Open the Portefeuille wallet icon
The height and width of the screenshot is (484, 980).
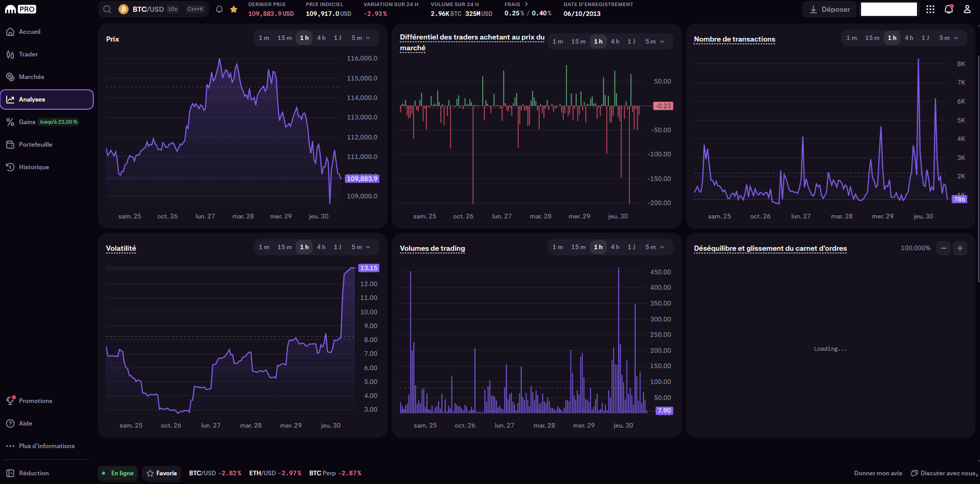10,144
